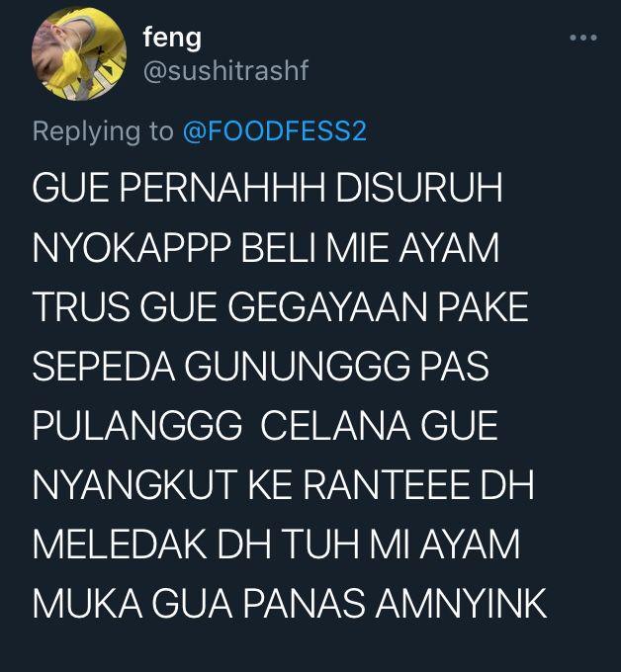Screen dimensions: 621x672
Task: Select the word 'GUNUNGGG' in the tweet
Action: (297, 366)
